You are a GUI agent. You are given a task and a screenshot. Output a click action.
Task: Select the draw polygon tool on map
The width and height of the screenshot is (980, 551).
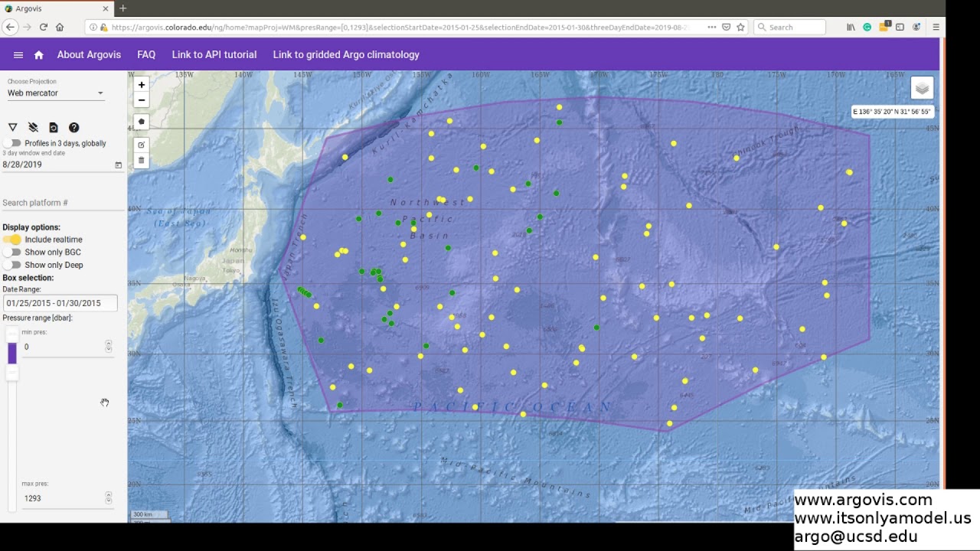point(141,122)
